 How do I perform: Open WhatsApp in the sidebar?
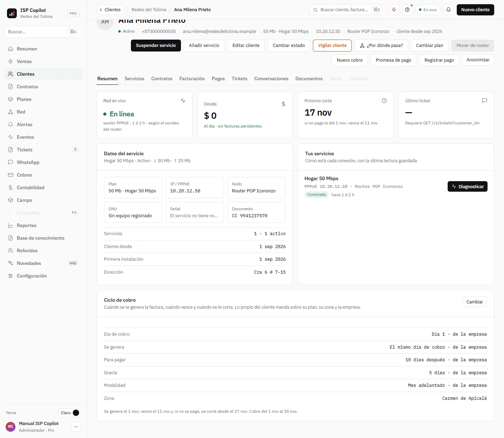pos(43,162)
